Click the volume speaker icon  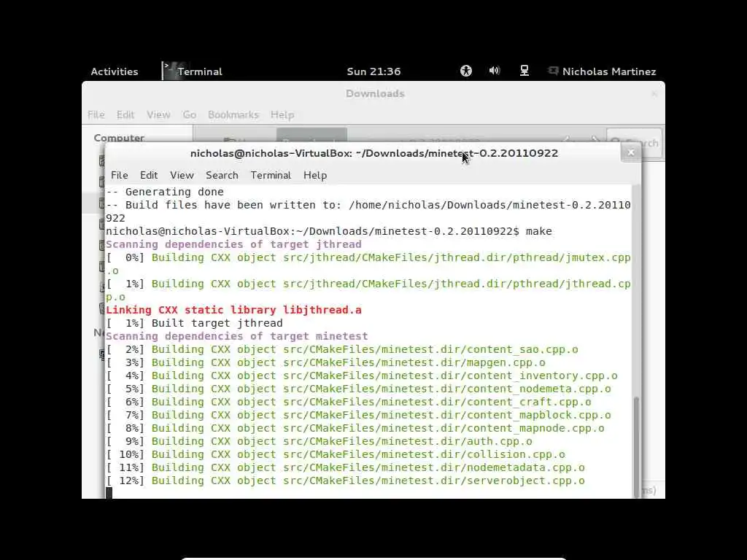[495, 71]
